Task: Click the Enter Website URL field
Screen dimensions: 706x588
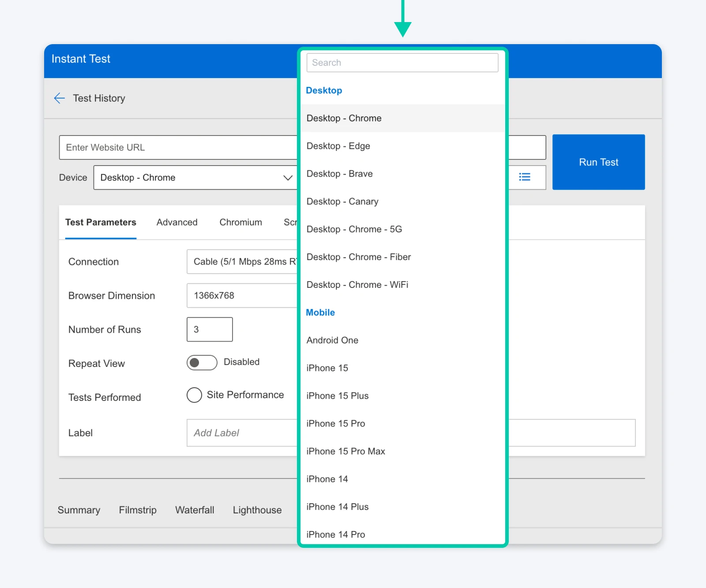Action: coord(176,147)
